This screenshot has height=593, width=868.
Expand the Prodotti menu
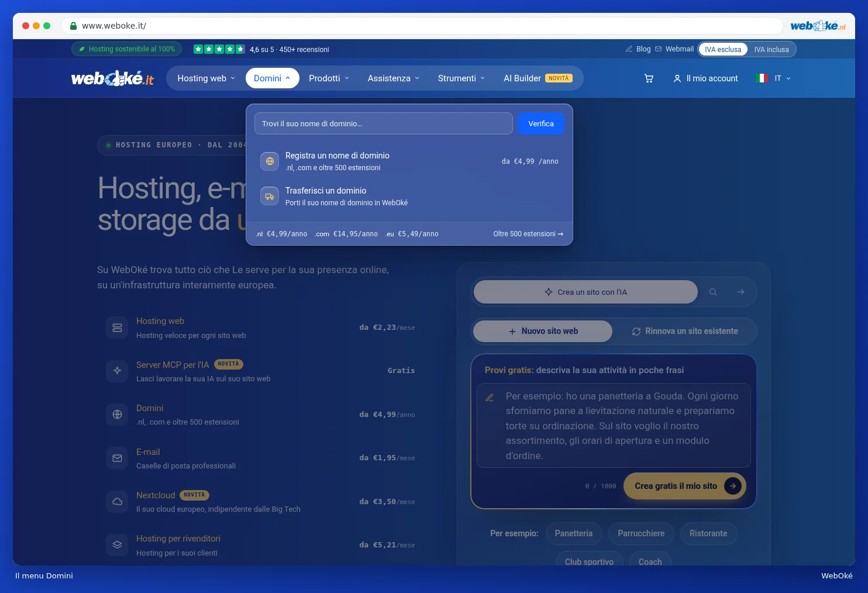coord(329,78)
